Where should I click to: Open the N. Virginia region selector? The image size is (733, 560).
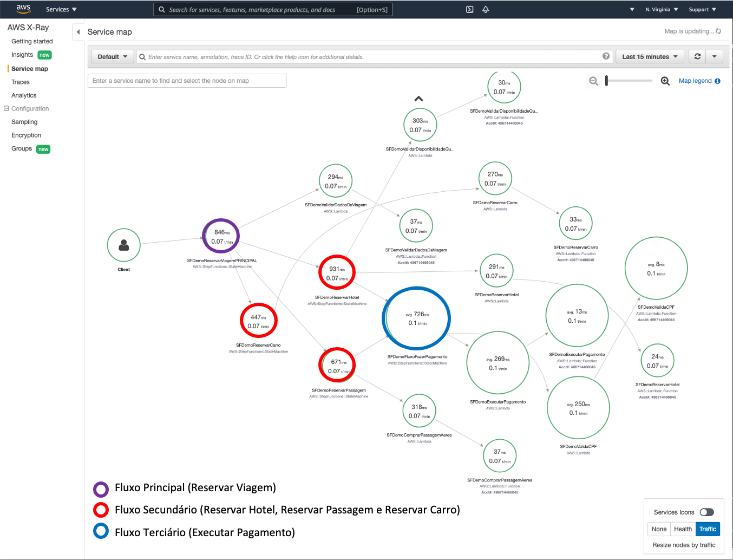click(662, 10)
